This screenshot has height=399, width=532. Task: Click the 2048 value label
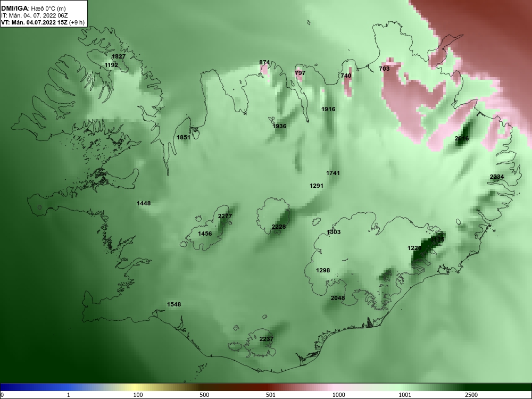[x=338, y=298]
